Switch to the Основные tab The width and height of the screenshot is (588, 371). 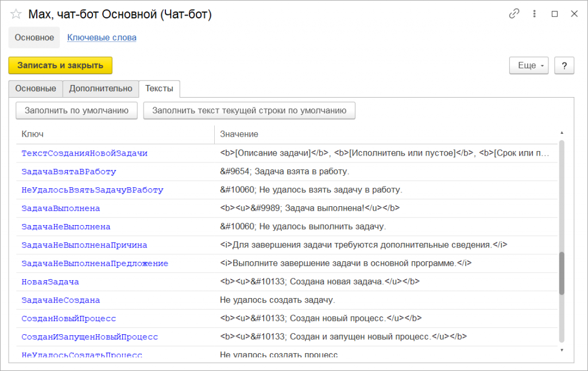[36, 89]
